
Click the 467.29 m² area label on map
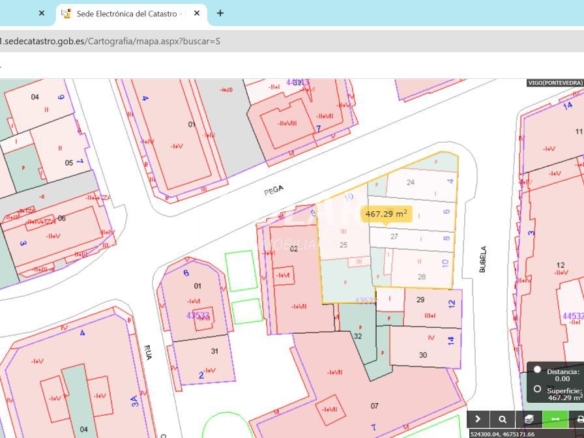(x=386, y=214)
